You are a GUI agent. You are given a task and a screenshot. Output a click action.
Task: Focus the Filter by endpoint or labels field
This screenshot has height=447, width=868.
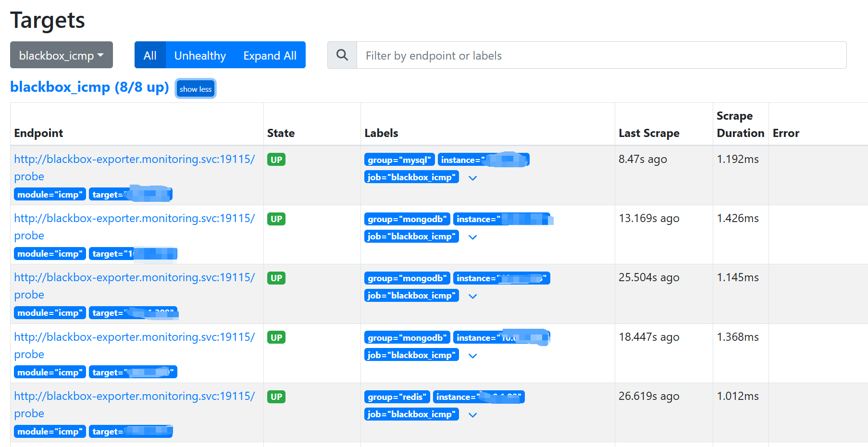point(601,55)
